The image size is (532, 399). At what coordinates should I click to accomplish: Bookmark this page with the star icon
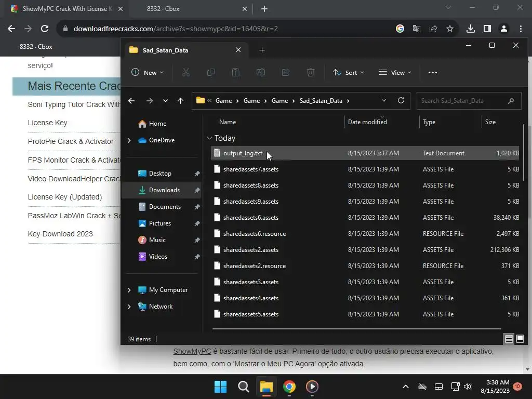pos(450,29)
